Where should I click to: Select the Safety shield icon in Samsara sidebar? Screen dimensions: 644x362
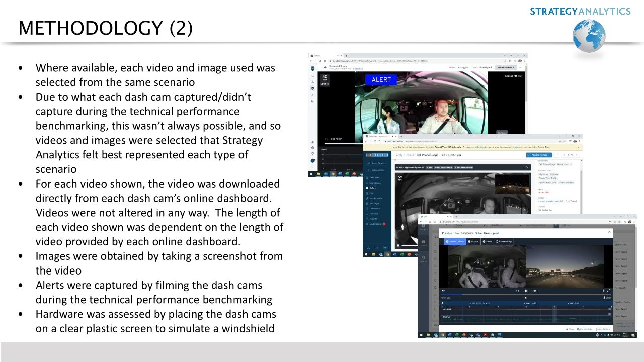click(x=313, y=88)
